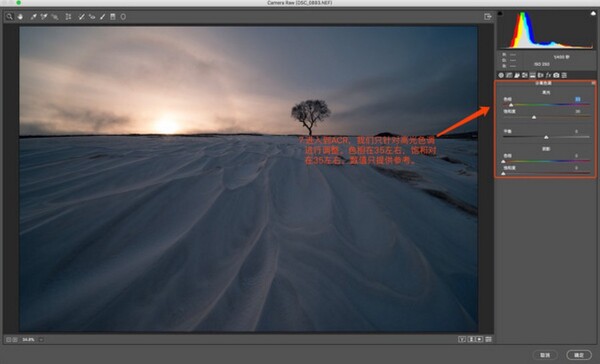Image resolution: width=600 pixels, height=364 pixels.
Task: Toggle the before/after Y preview button
Action: point(462,339)
